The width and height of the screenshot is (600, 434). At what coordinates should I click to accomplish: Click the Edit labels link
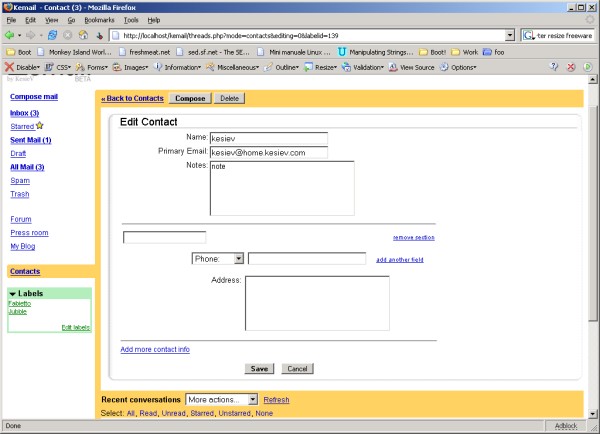click(x=76, y=327)
